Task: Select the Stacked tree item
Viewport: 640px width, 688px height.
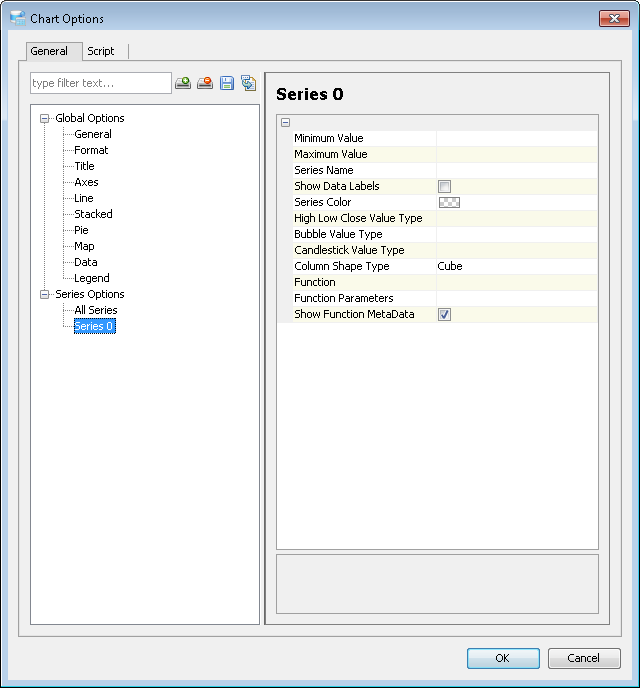Action: click(x=93, y=215)
